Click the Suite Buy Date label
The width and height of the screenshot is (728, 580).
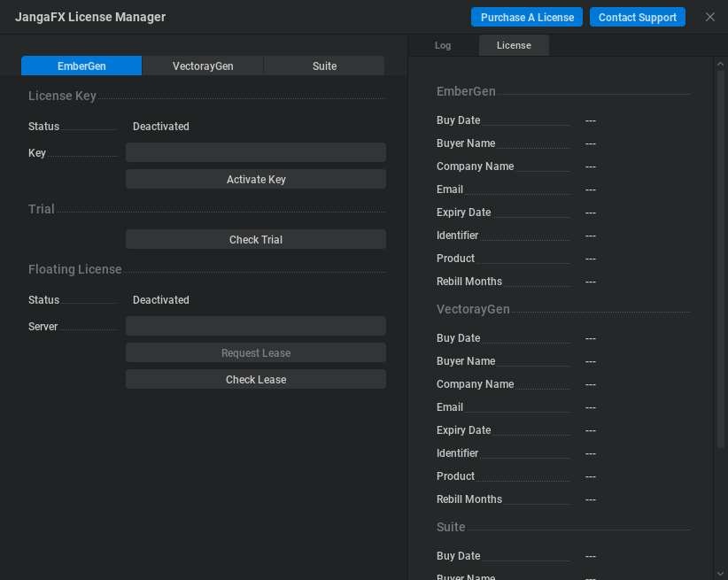pyautogui.click(x=458, y=556)
